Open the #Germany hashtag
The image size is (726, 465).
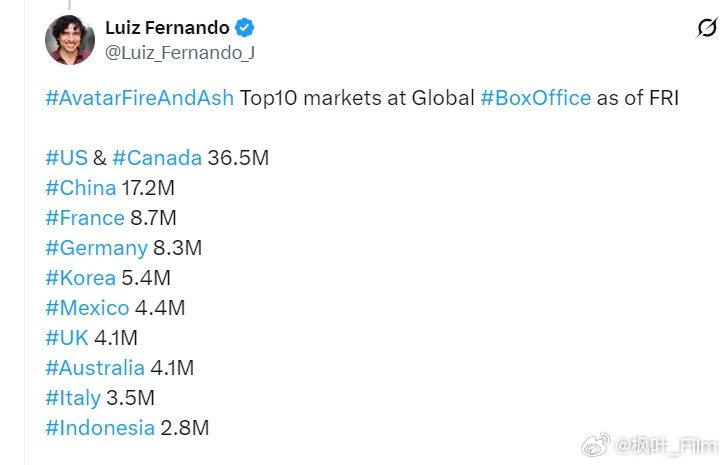(x=96, y=248)
